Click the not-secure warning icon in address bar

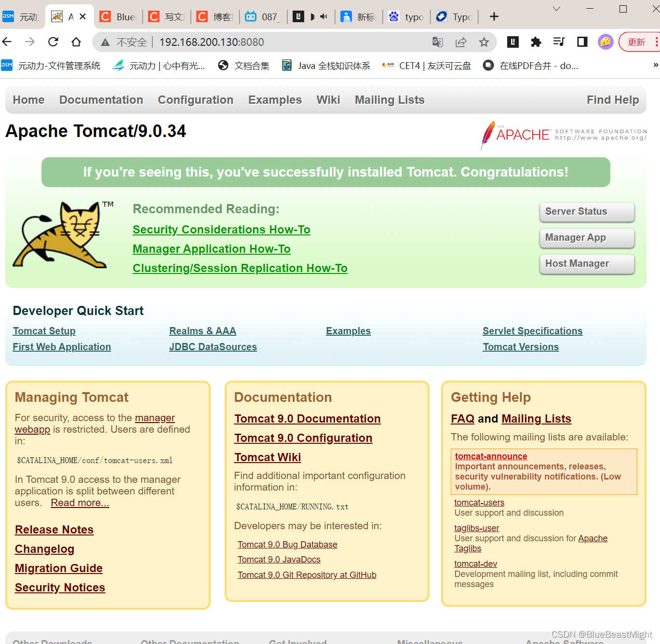[105, 42]
